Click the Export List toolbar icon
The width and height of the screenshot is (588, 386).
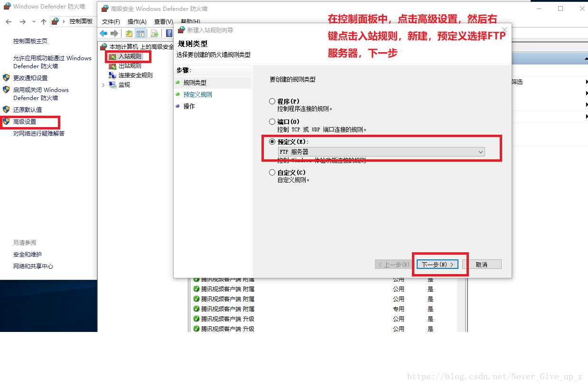[154, 33]
